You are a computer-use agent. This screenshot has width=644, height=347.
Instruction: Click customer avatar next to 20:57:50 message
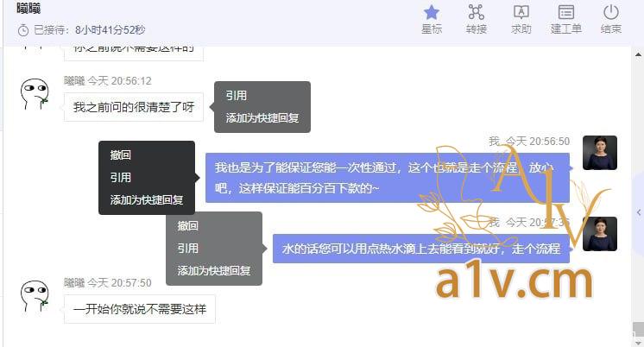point(35,296)
